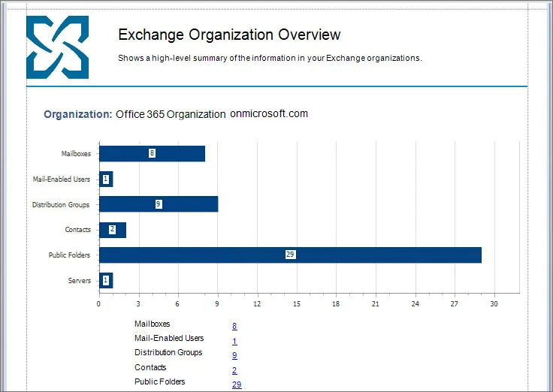Click the Mailboxes row label in summary list
This screenshot has height=392, width=553.
point(152,324)
